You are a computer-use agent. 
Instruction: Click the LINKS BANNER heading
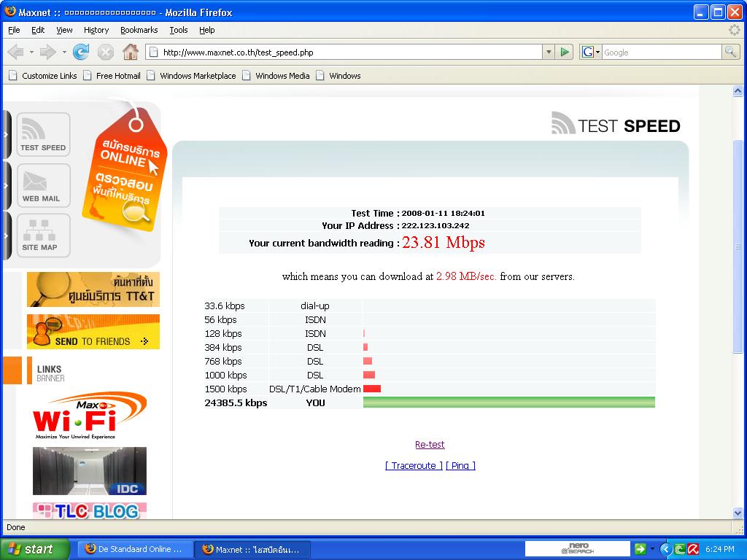click(50, 373)
